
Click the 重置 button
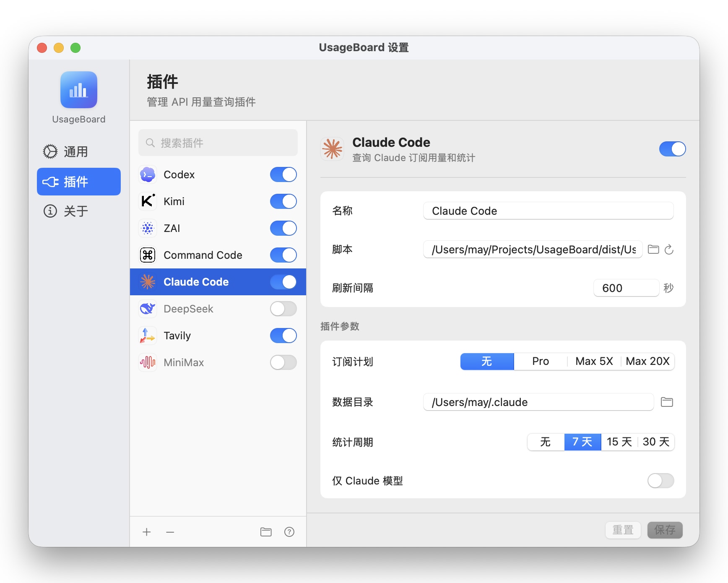[623, 530]
